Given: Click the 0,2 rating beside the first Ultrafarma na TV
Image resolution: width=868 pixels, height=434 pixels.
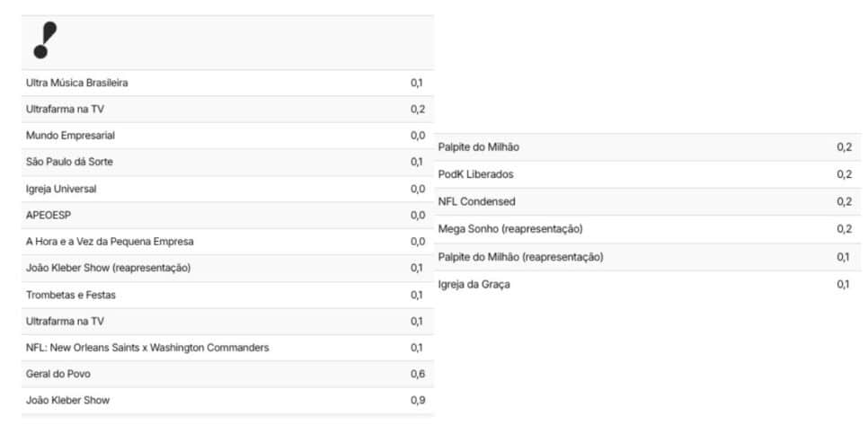Looking at the screenshot, I should point(418,110).
